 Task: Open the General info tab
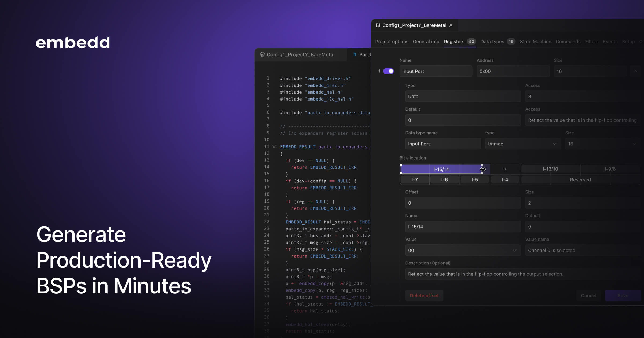click(426, 42)
